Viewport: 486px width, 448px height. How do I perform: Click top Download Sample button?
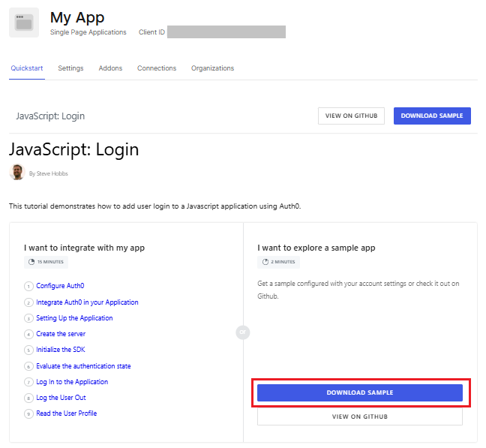[x=432, y=116]
